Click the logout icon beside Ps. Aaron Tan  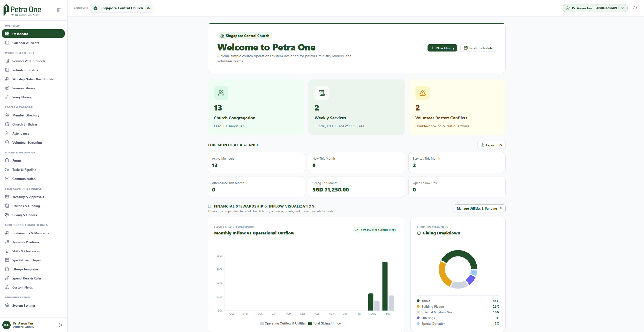tap(61, 325)
